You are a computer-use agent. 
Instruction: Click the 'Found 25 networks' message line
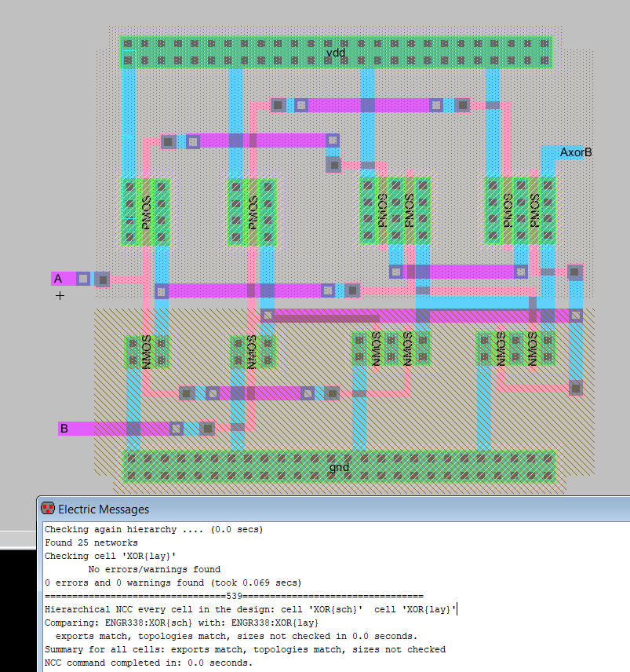[91, 542]
